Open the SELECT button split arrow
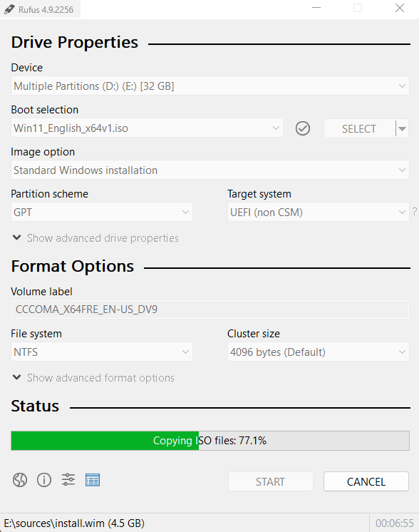 pyautogui.click(x=402, y=128)
